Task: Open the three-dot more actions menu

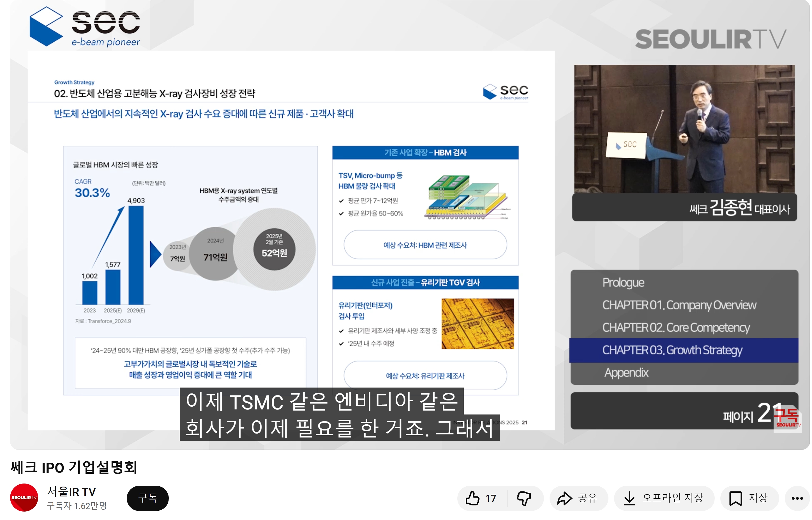Action: (x=797, y=498)
